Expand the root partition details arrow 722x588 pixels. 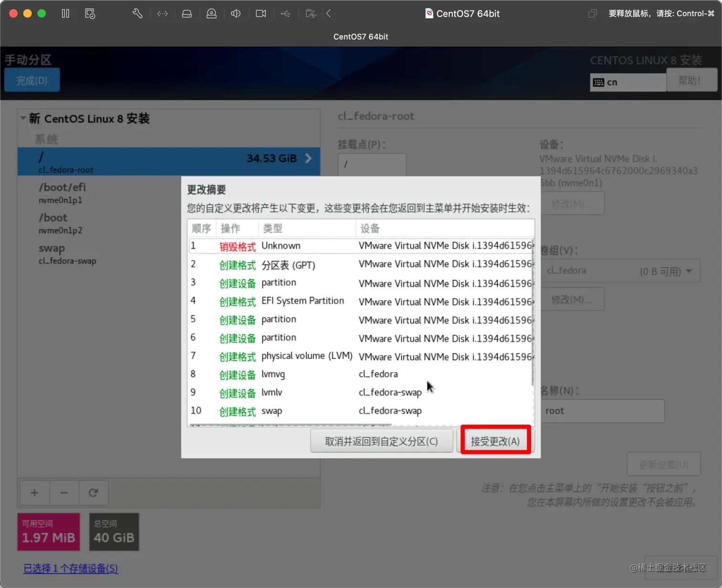[308, 158]
